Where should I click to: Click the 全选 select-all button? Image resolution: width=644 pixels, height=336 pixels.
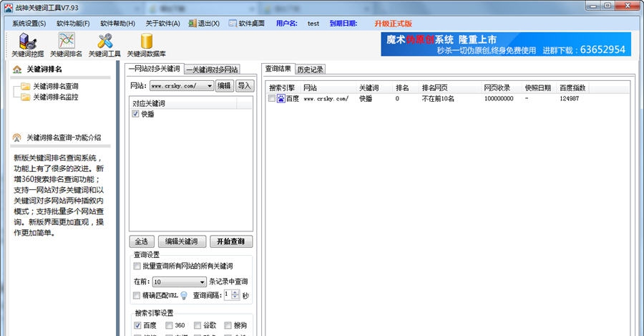click(142, 241)
